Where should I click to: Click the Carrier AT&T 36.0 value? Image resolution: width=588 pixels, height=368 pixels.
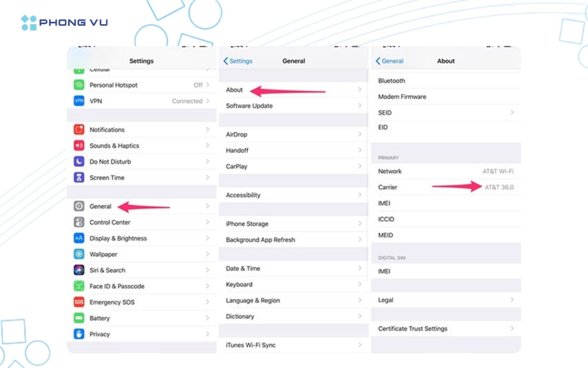point(499,187)
